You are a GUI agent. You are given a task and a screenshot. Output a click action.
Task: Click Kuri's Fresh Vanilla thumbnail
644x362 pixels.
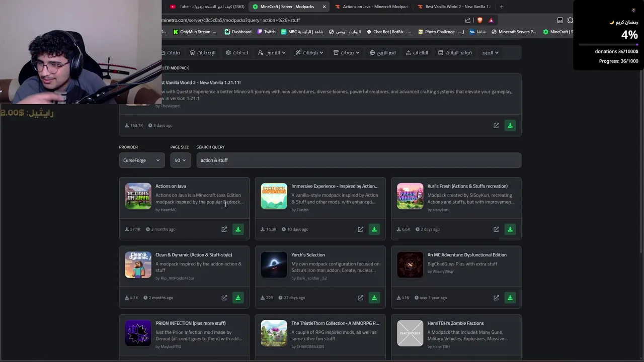coord(410,196)
